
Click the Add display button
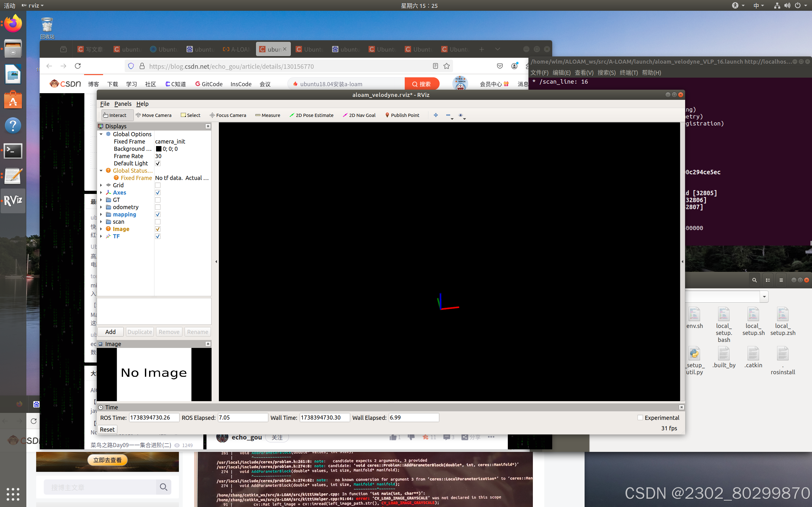110,332
